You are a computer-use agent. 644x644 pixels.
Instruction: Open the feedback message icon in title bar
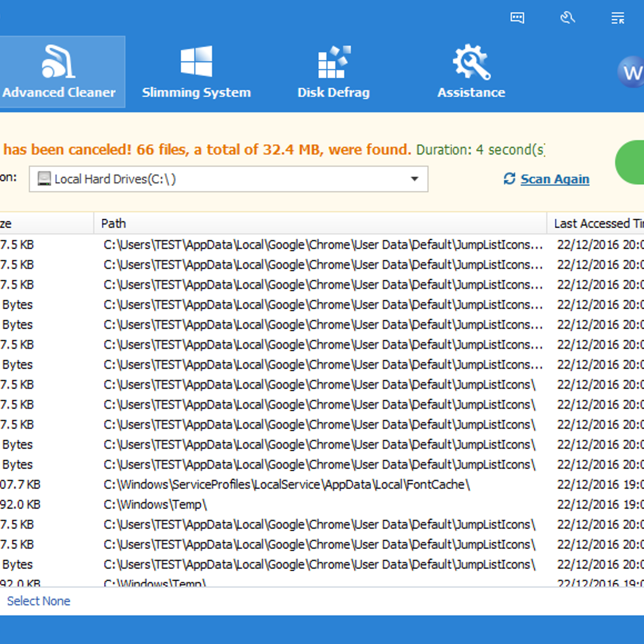point(517,18)
